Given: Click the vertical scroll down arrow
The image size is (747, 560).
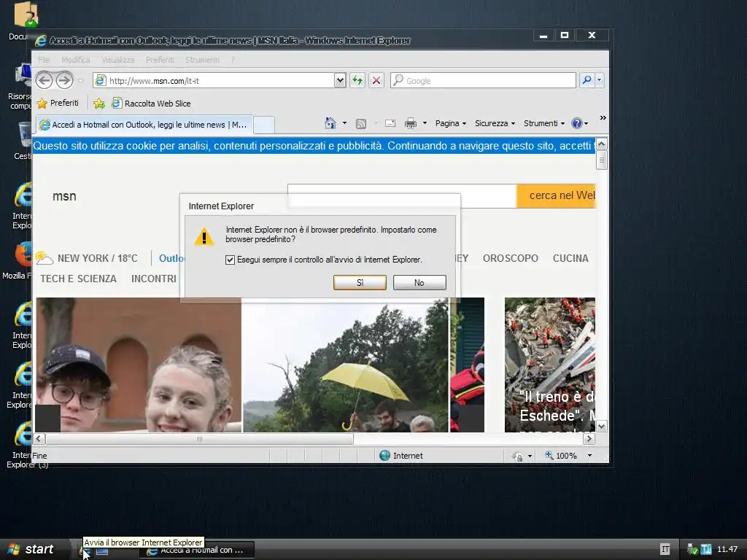Looking at the screenshot, I should (x=602, y=426).
